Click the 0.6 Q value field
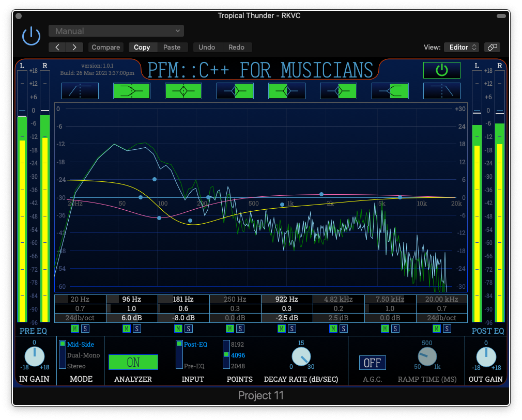Image resolution: width=522 pixels, height=420 pixels. [x=183, y=308]
